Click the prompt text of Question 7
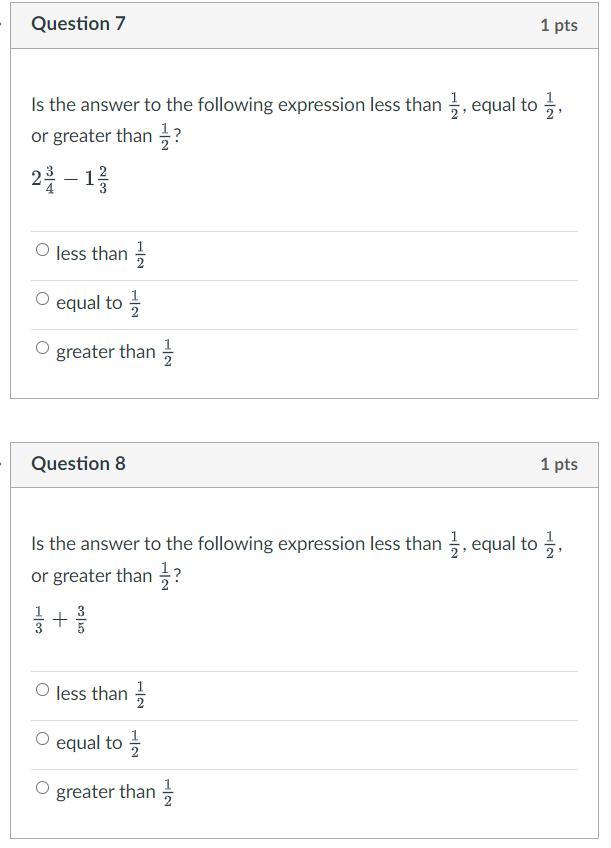This screenshot has width=611, height=848. [x=297, y=120]
